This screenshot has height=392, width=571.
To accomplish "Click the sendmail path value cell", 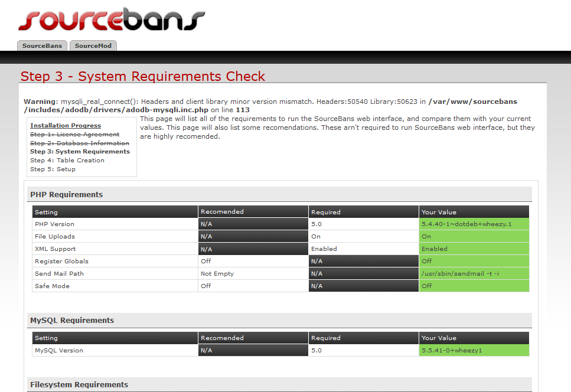I will (474, 274).
